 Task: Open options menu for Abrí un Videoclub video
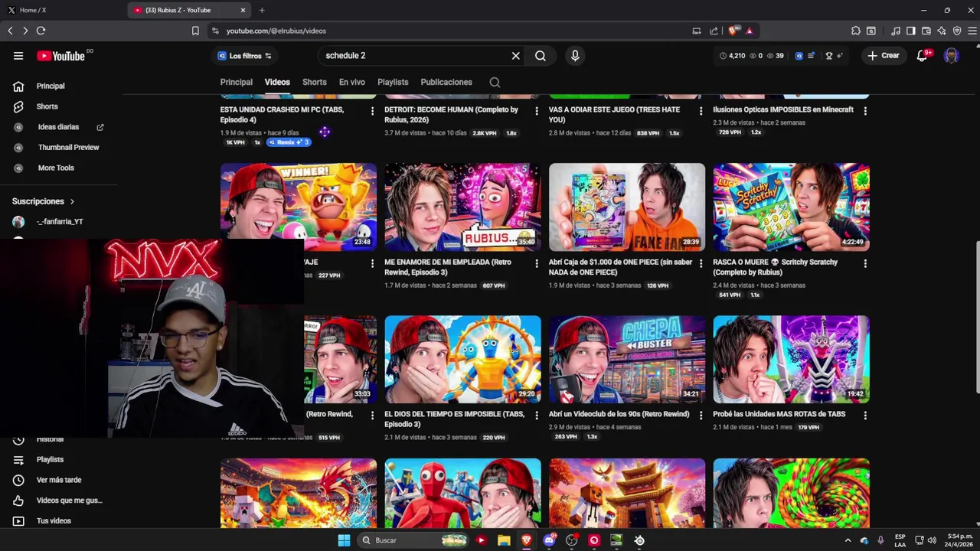pyautogui.click(x=701, y=416)
